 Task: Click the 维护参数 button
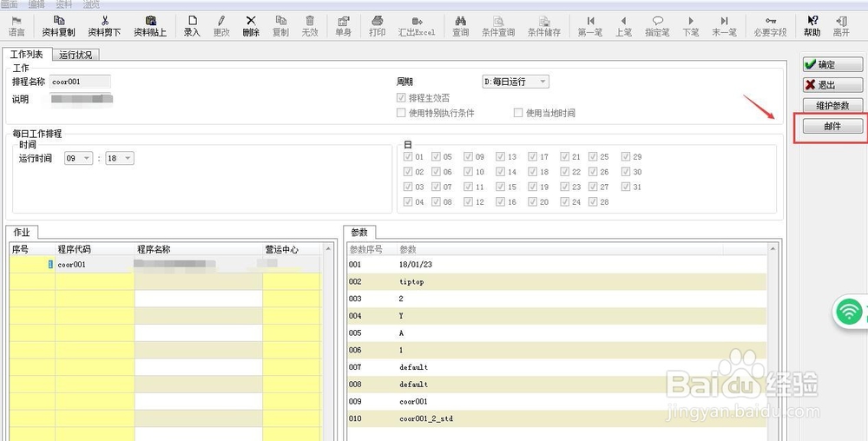832,106
